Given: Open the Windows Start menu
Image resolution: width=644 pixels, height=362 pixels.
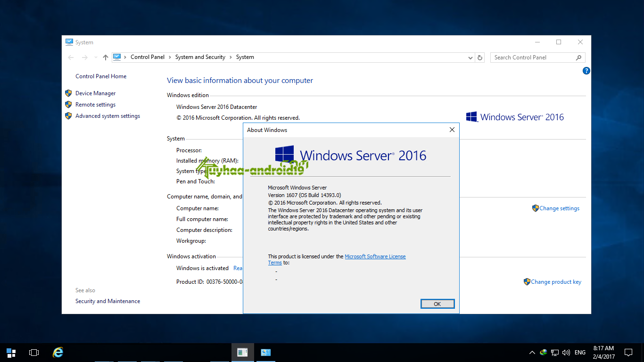Looking at the screenshot, I should 11,353.
